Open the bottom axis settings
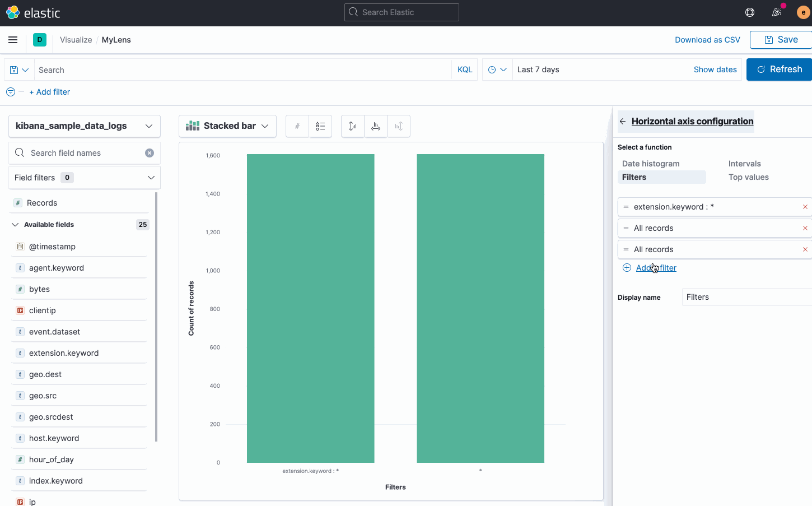Viewport: 812px width, 506px height. [x=376, y=126]
